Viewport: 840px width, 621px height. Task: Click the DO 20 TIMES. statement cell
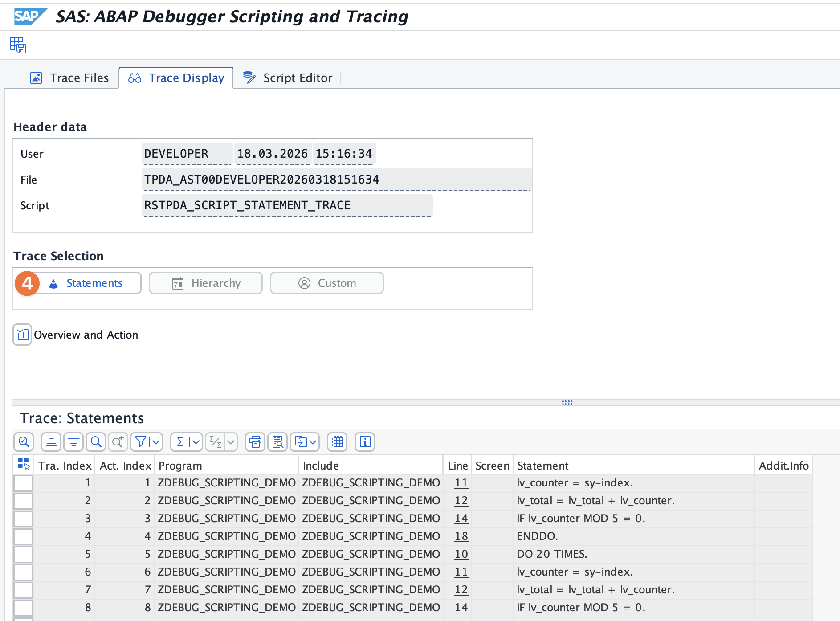pyautogui.click(x=634, y=554)
